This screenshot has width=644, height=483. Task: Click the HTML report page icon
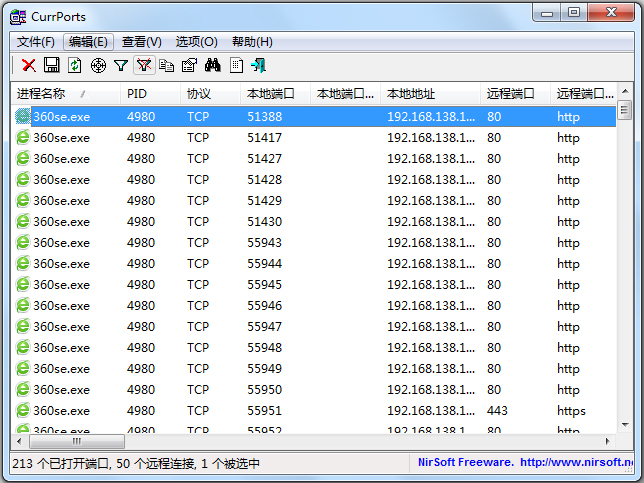coord(236,65)
